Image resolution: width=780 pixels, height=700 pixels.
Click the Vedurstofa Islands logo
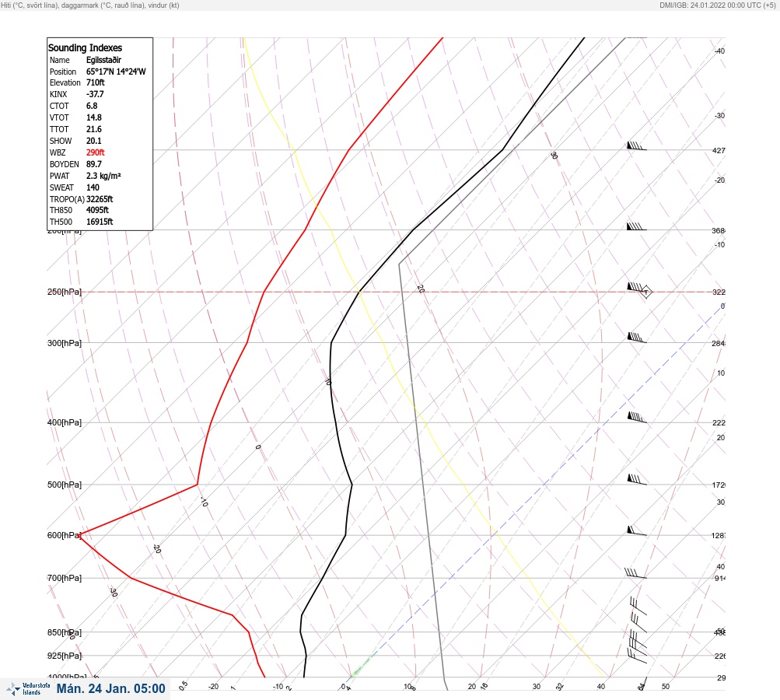pos(28,689)
